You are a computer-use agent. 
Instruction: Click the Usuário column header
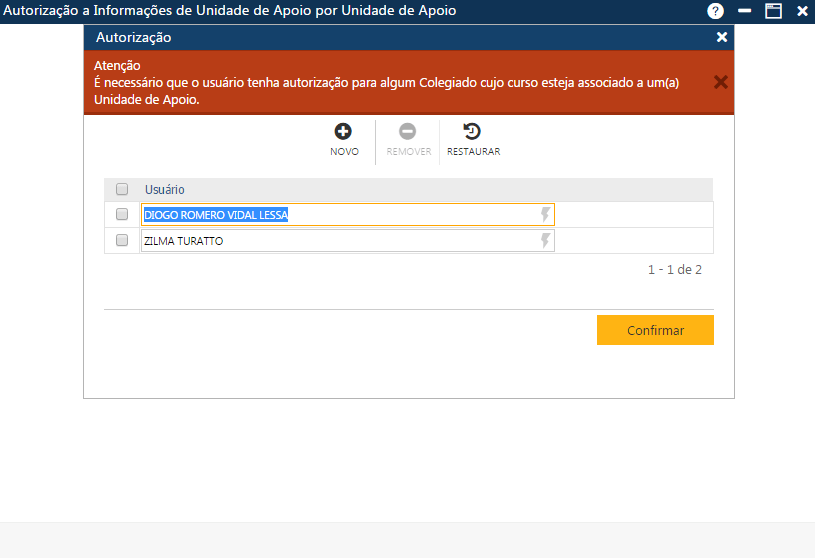pos(165,189)
